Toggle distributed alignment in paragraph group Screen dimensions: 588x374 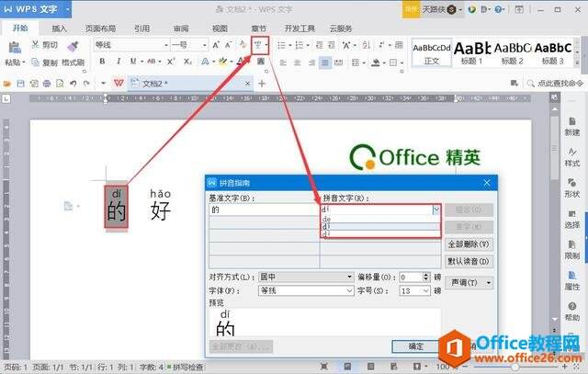tap(339, 62)
